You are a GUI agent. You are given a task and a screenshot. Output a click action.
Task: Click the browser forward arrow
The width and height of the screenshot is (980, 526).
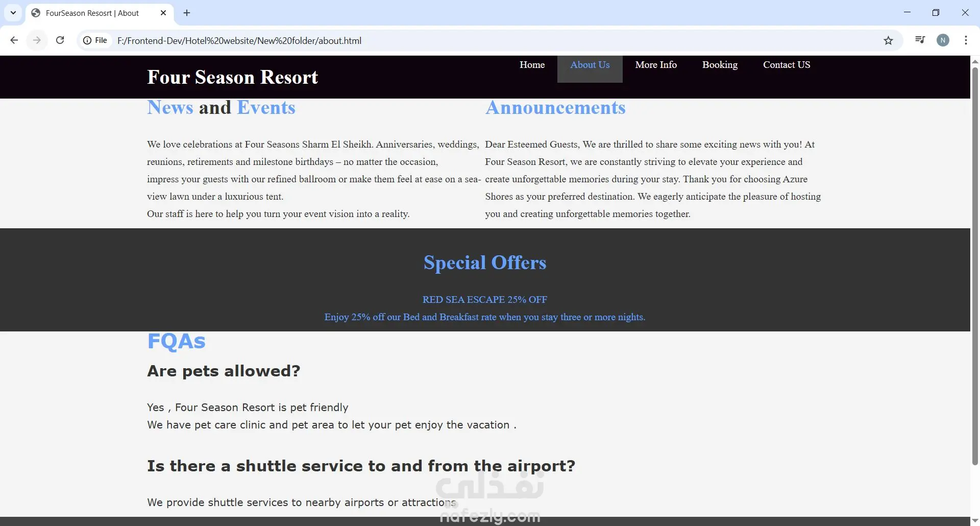pyautogui.click(x=37, y=40)
